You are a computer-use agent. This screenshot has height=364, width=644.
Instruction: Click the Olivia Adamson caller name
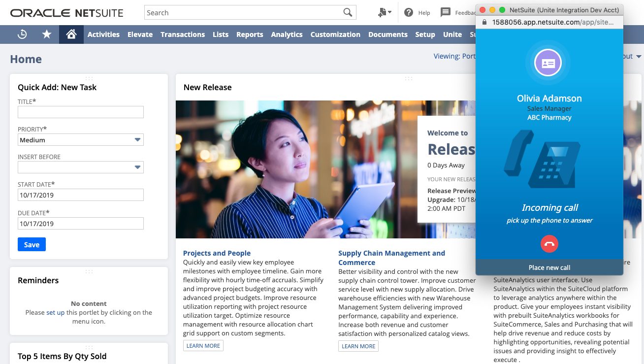(549, 99)
